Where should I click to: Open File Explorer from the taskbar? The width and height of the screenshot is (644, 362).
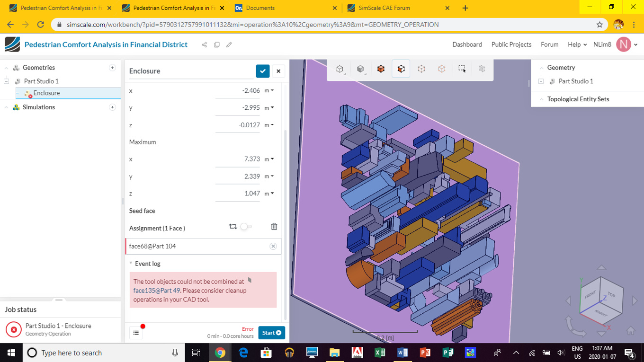(x=335, y=353)
